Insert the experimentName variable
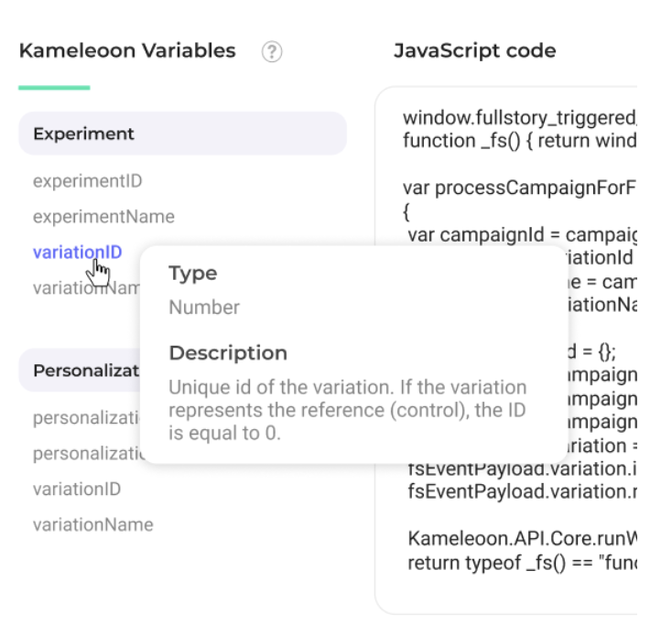The image size is (672, 635). tap(103, 217)
